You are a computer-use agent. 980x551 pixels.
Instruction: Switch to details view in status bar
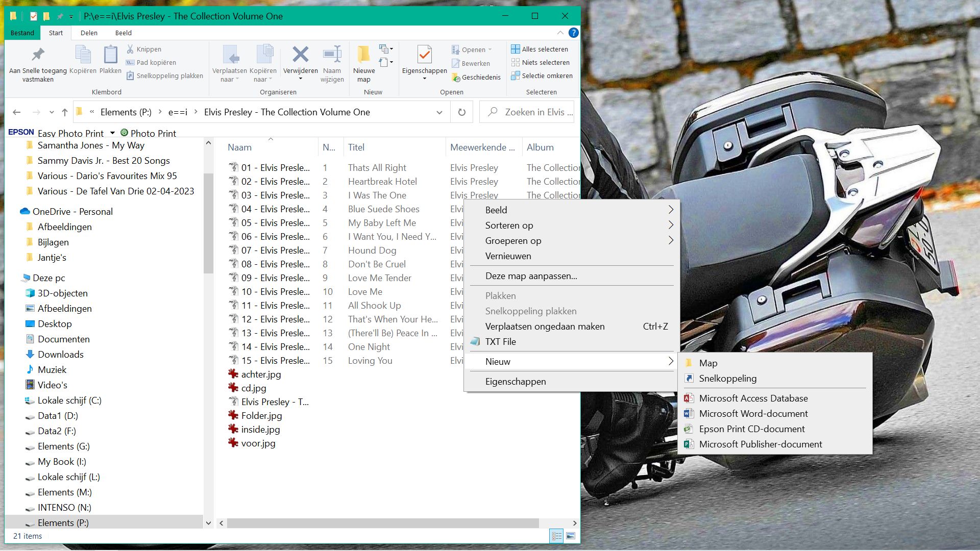(x=556, y=536)
